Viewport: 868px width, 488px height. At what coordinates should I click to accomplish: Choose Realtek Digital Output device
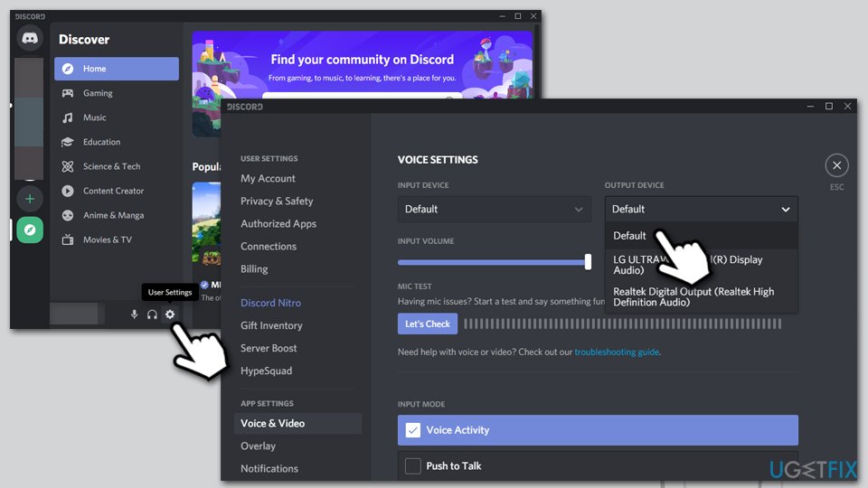pyautogui.click(x=702, y=296)
